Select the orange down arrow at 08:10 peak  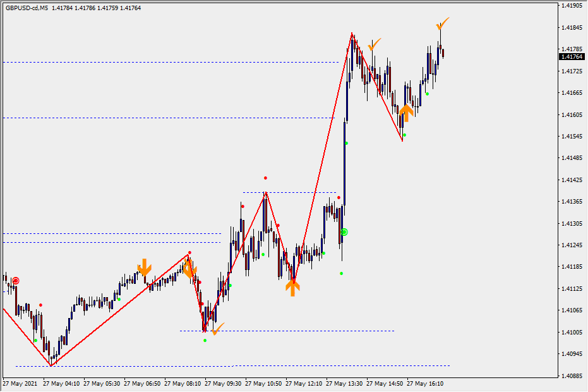189,270
